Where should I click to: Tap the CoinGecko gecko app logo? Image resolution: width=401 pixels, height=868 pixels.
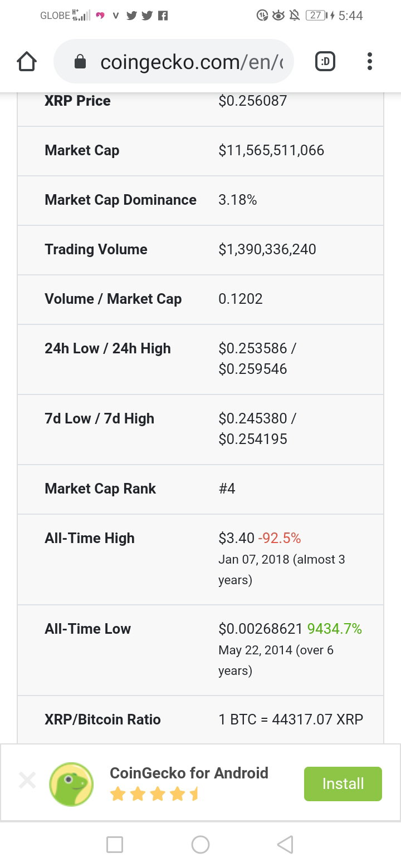point(71,783)
